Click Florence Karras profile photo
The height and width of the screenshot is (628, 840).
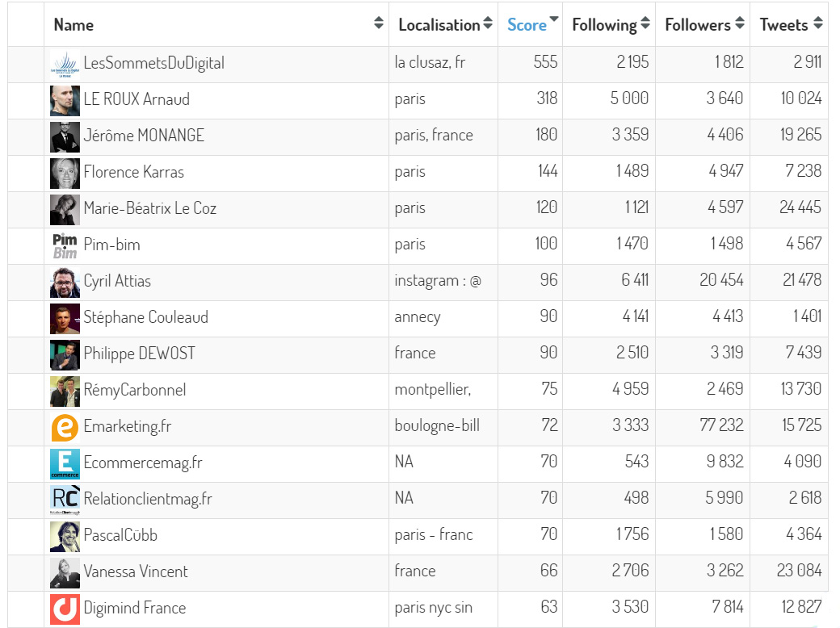pyautogui.click(x=65, y=172)
